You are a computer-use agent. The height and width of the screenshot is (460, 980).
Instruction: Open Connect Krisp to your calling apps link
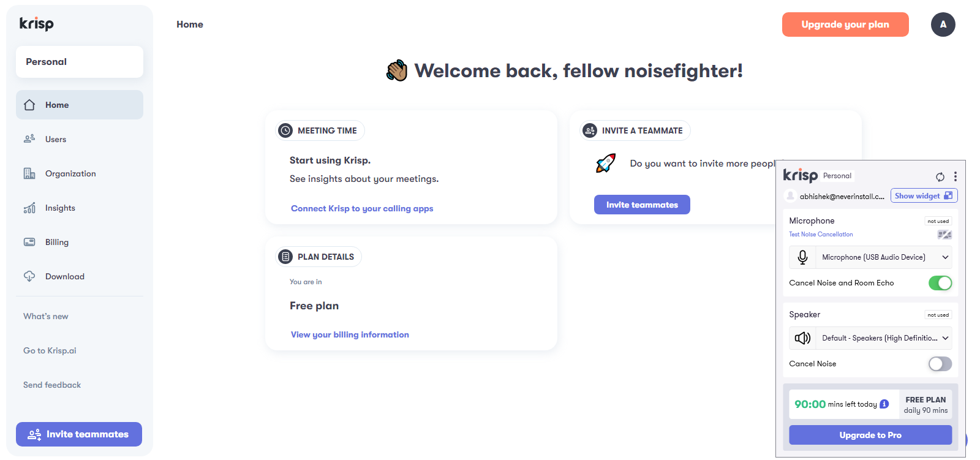pos(362,209)
